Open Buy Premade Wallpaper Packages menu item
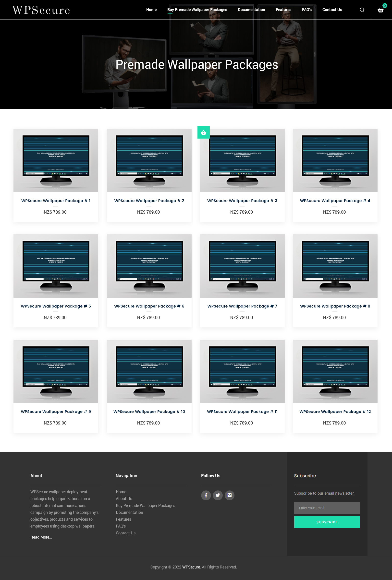The height and width of the screenshot is (580, 392). pyautogui.click(x=197, y=10)
